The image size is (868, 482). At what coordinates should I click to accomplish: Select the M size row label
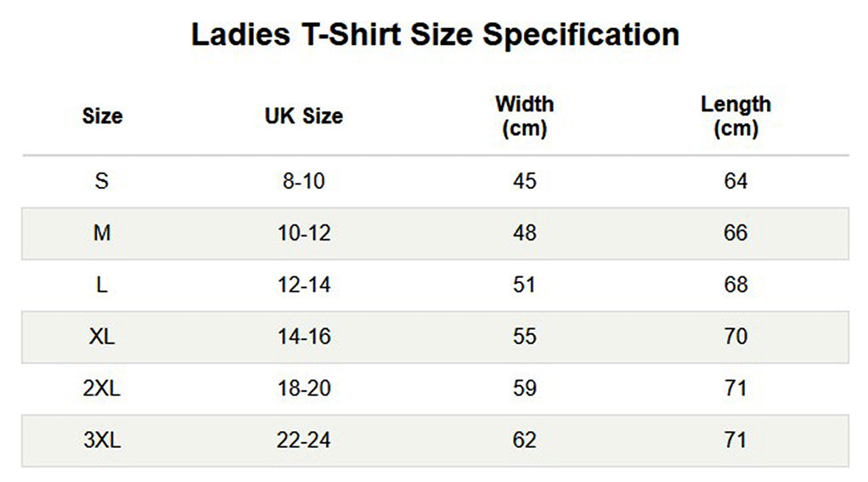102,233
